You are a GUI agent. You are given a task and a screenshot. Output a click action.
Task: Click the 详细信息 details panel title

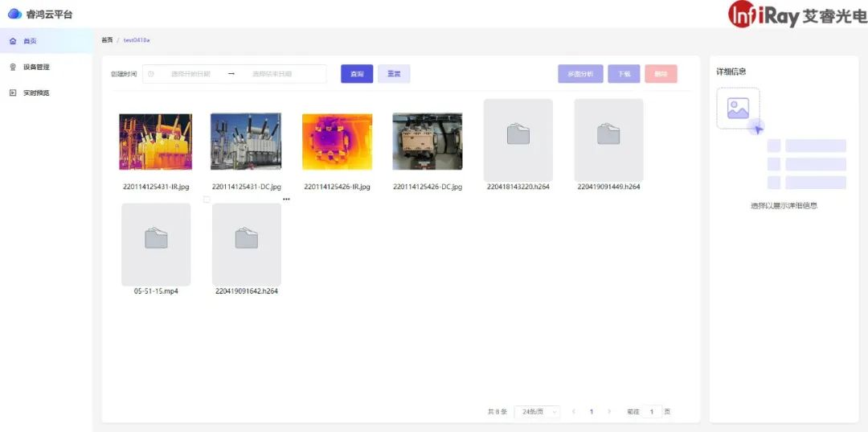731,72
